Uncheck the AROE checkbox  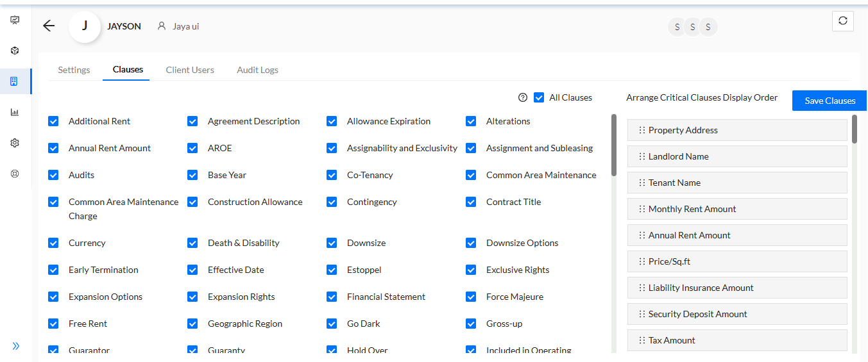pyautogui.click(x=192, y=148)
